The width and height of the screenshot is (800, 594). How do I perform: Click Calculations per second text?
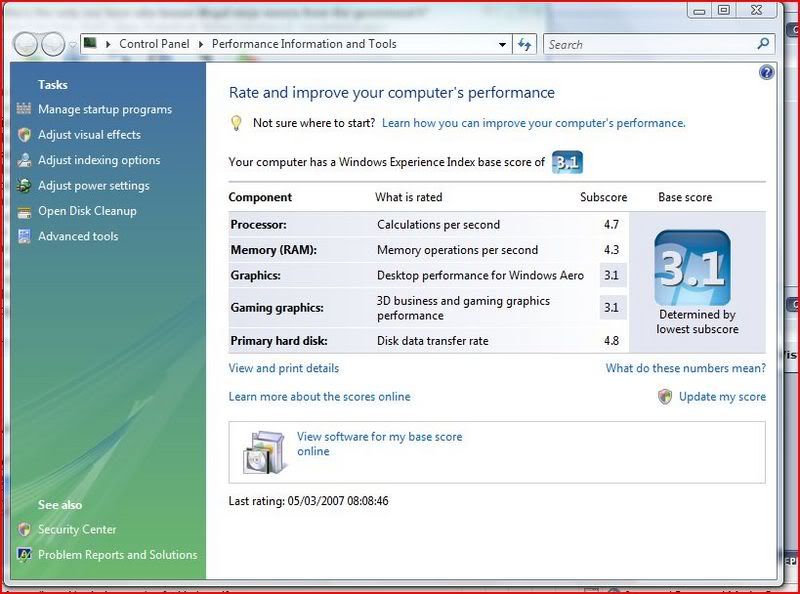(438, 225)
